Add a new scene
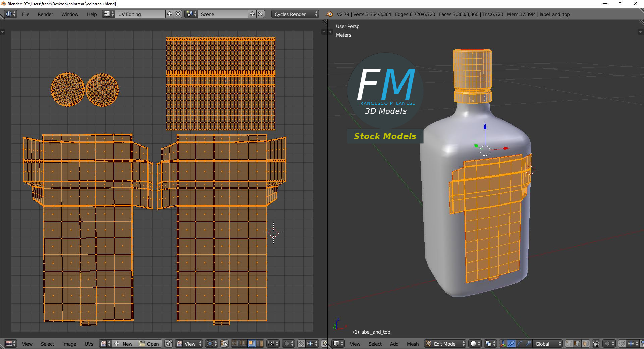This screenshot has width=644, height=349. click(x=252, y=14)
